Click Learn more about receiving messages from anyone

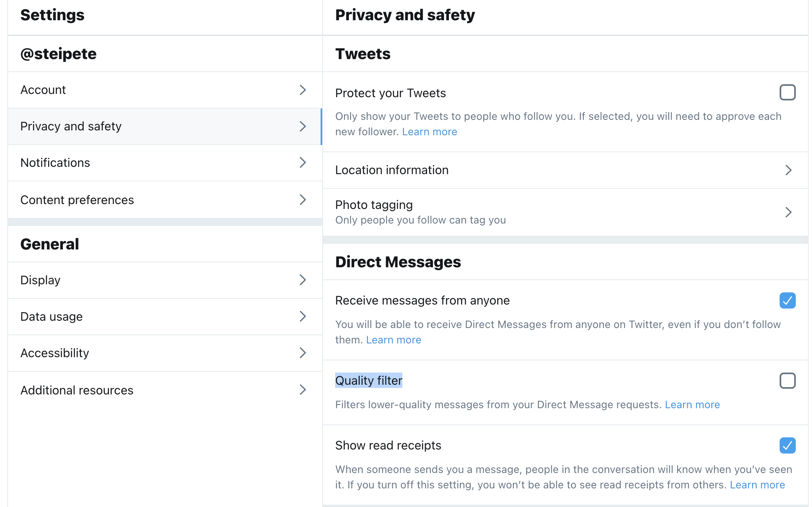point(393,340)
